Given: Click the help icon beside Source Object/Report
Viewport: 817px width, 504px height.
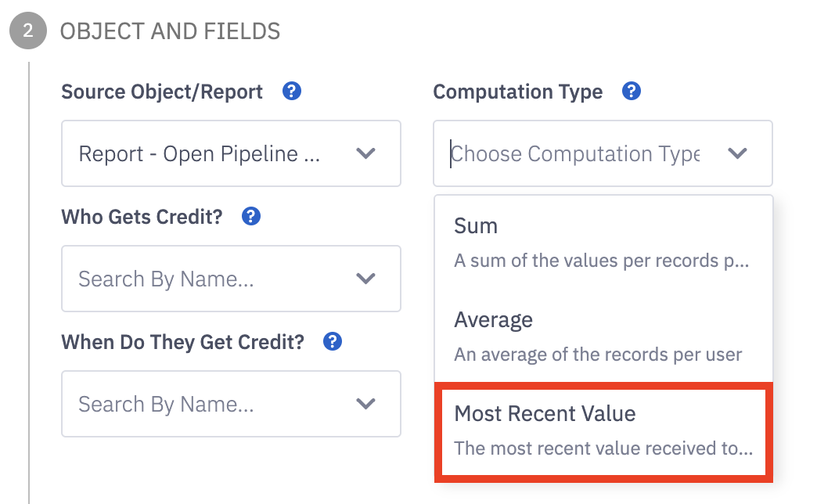Looking at the screenshot, I should click(x=292, y=92).
